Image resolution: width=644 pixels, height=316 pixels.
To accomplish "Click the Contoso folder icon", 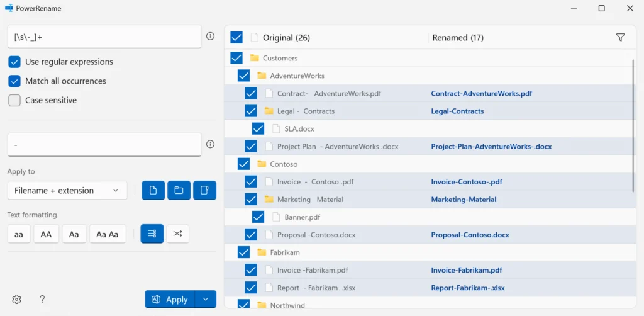I will point(262,164).
